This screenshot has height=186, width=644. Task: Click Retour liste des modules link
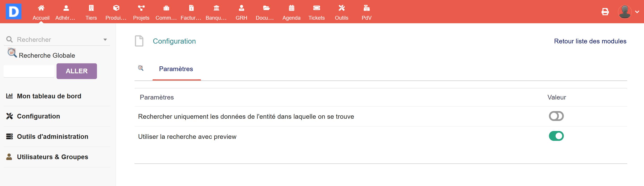click(x=590, y=41)
